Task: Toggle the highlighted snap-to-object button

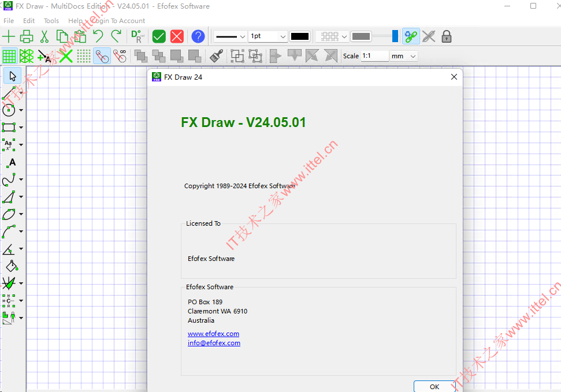Action: tap(102, 56)
